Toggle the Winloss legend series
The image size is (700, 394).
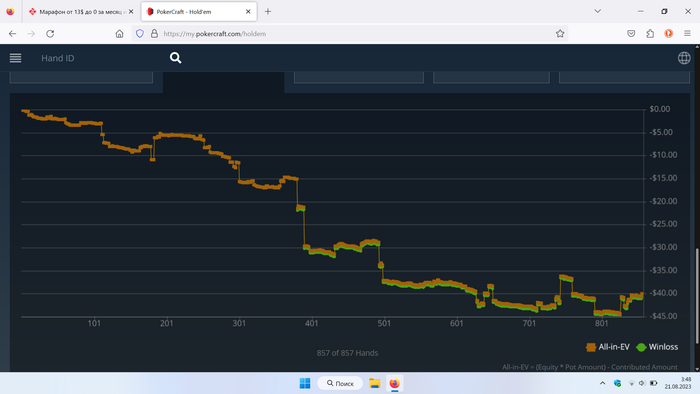(657, 347)
